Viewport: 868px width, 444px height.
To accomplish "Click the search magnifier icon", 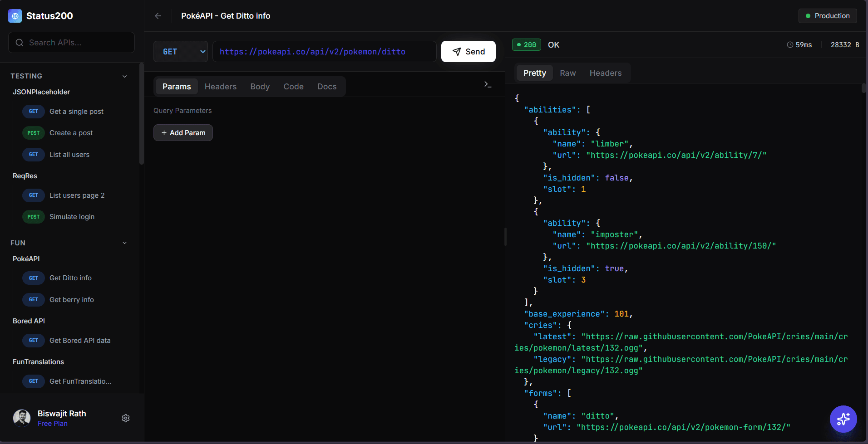I will (x=20, y=43).
